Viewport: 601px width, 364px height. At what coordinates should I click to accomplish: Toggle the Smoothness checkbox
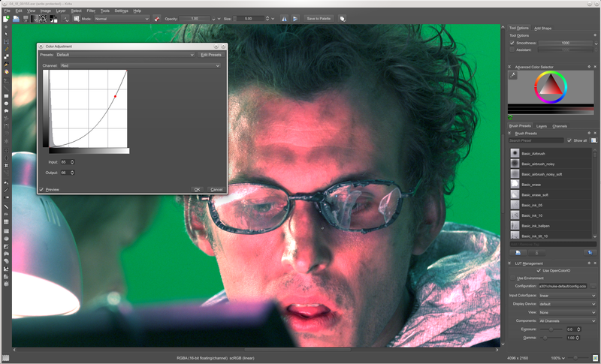512,43
